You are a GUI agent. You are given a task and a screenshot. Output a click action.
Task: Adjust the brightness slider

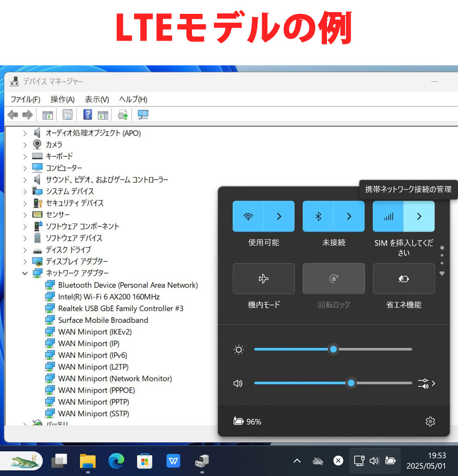[x=333, y=349]
